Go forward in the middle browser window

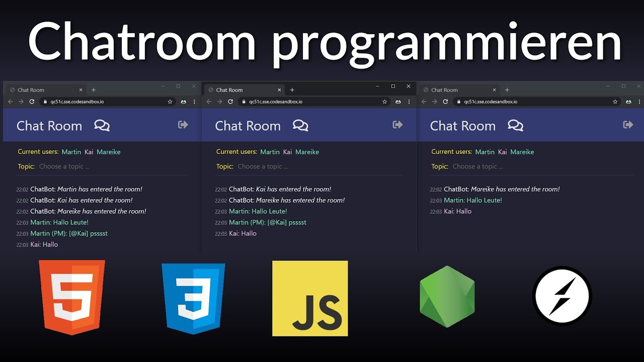click(220, 102)
